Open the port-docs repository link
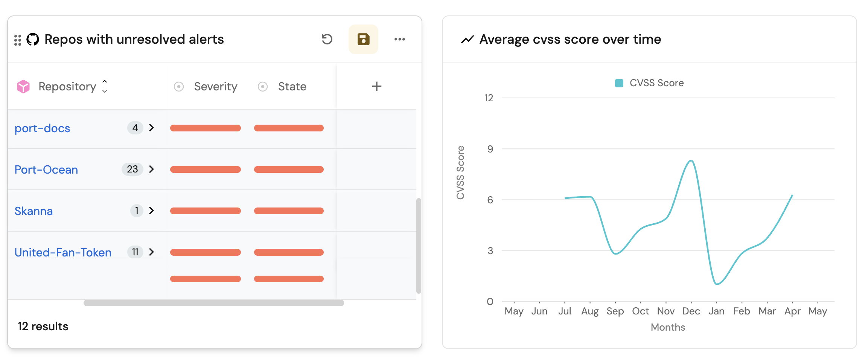Viewport: 868px width, 357px height. click(42, 128)
